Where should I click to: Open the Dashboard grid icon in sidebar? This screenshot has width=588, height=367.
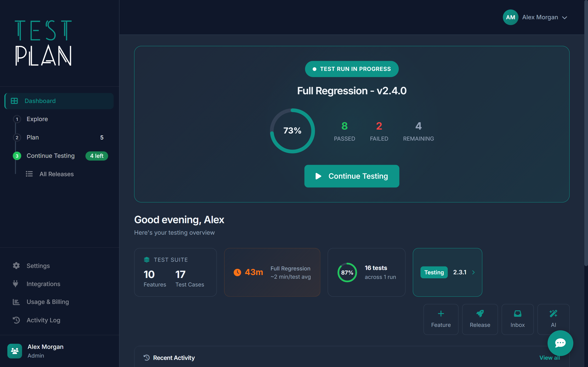pos(14,101)
